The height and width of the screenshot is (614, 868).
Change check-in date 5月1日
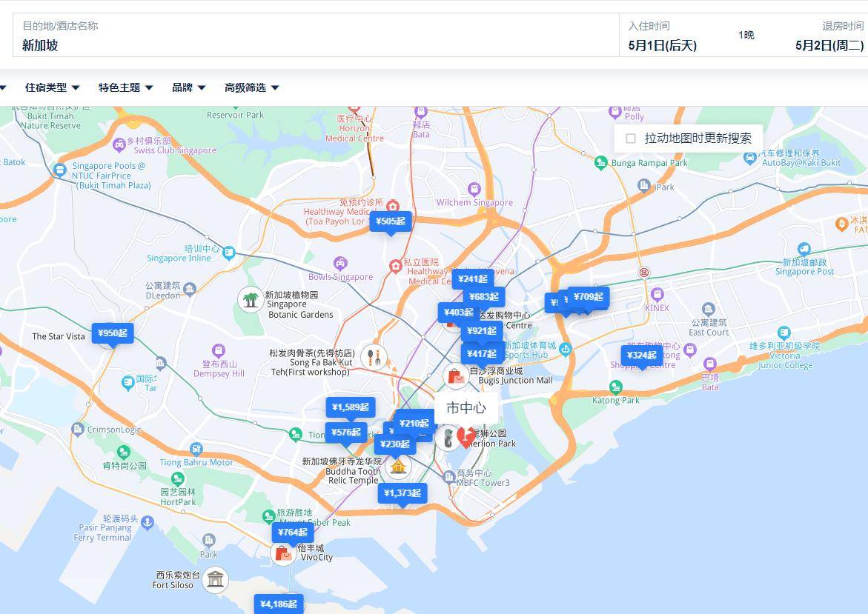[662, 45]
